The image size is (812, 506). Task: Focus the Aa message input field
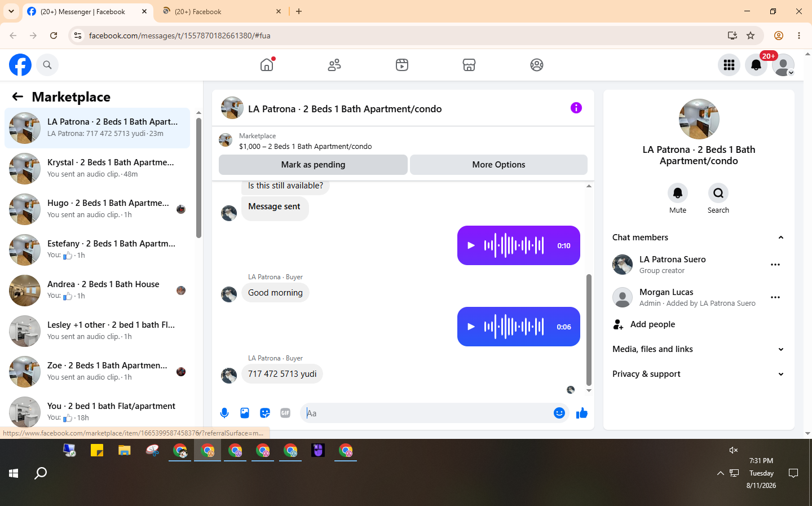click(x=426, y=413)
